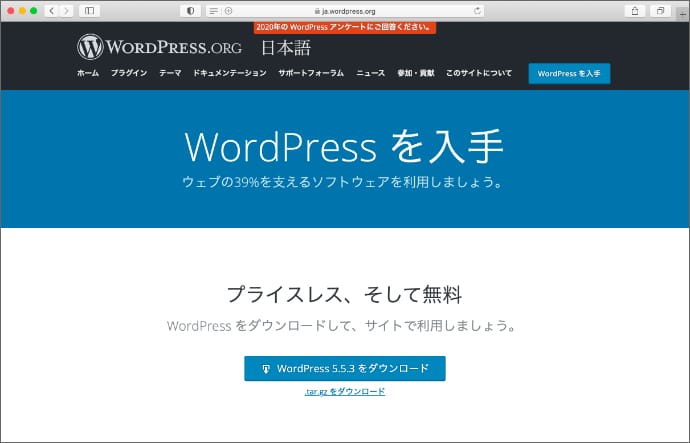Open ドキュメンテーション from the navigation
The width and height of the screenshot is (690, 443).
[229, 73]
